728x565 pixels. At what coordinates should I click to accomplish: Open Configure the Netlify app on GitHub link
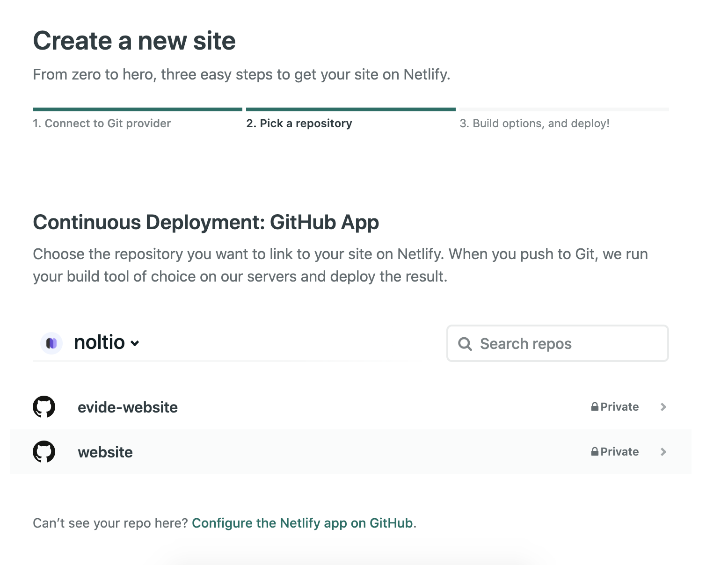(302, 523)
